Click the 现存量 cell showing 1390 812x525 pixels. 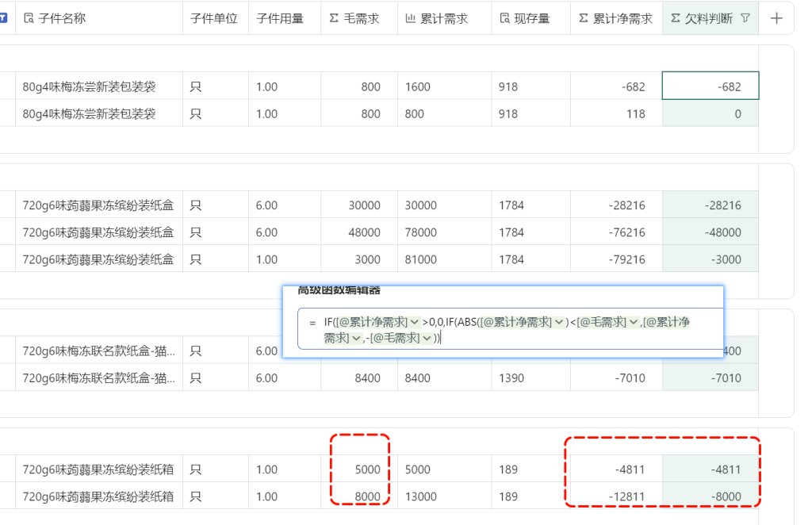tap(530, 377)
